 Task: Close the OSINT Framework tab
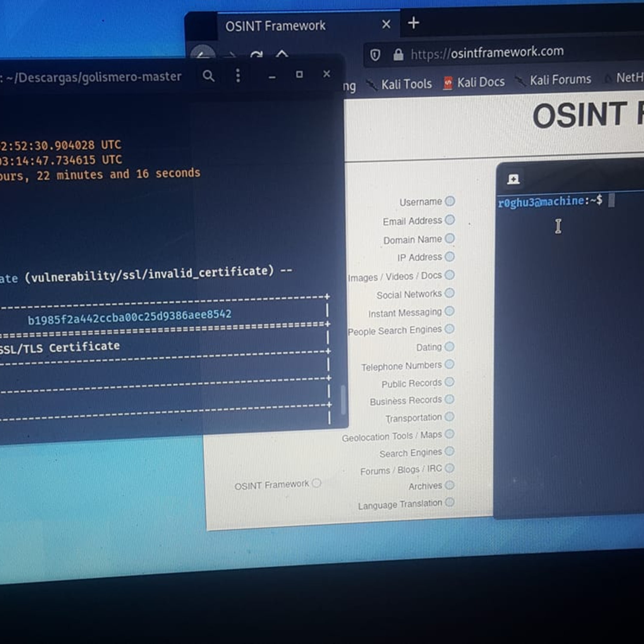pos(386,24)
